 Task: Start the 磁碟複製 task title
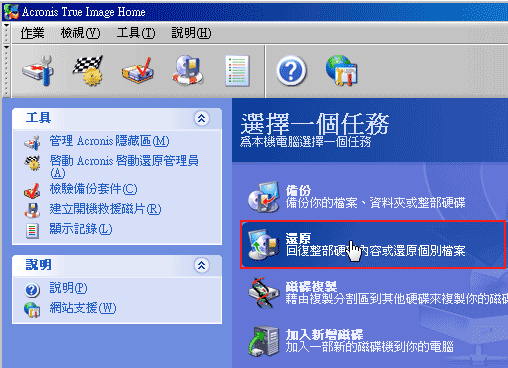coord(311,286)
